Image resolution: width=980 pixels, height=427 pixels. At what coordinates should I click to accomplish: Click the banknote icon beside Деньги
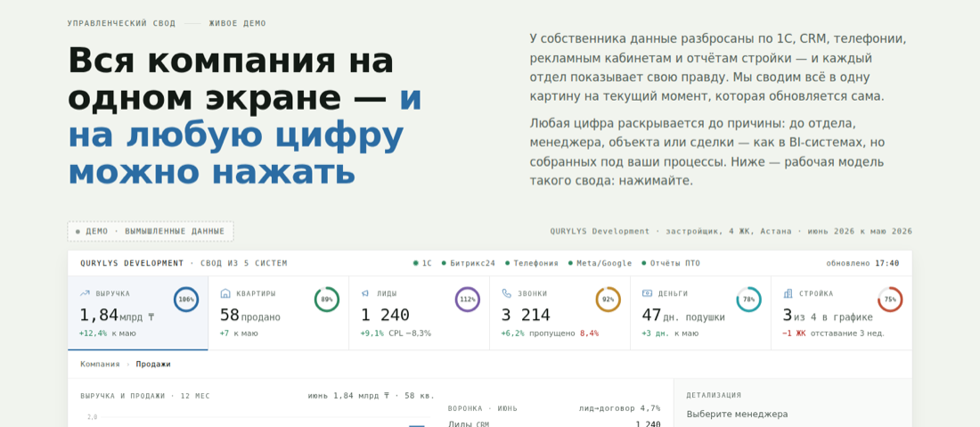click(647, 293)
